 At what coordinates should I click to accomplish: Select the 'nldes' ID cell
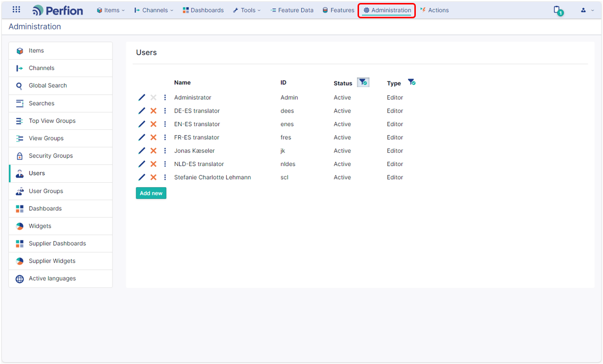coord(288,164)
